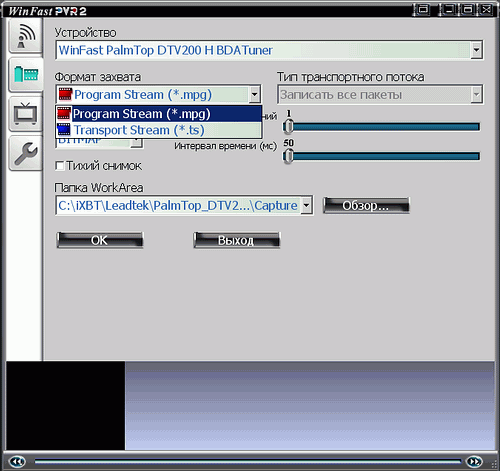Click the bottom playback progress bar
Screen dimensions: 500x471
pyautogui.click(x=248, y=462)
